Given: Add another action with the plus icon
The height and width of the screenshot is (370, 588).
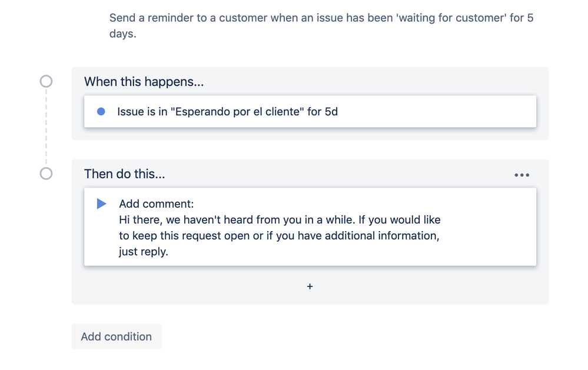Looking at the screenshot, I should (310, 286).
